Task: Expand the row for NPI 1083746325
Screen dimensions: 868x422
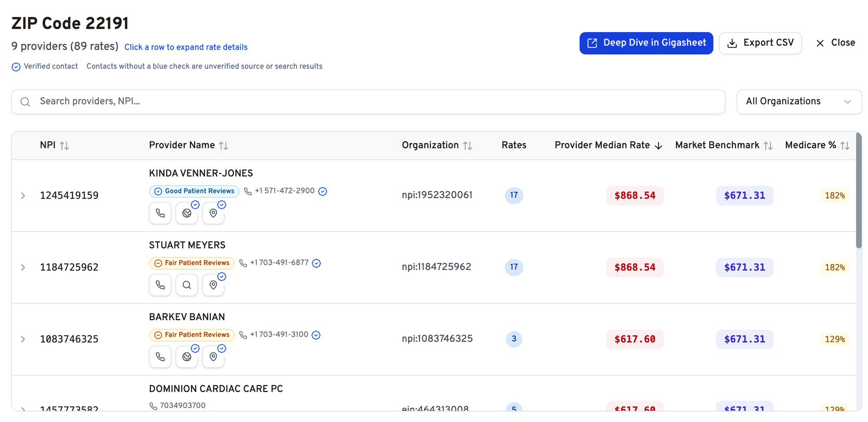Action: click(x=23, y=339)
